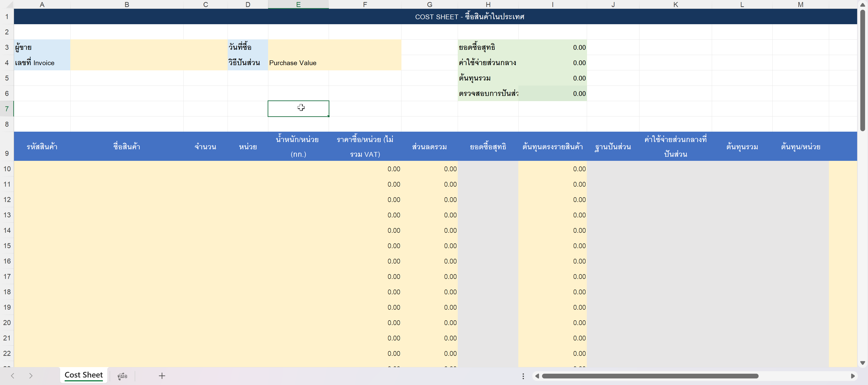868x385 pixels.
Task: Click the three-dot handle beside the horizontal scrollbar
Action: (523, 376)
